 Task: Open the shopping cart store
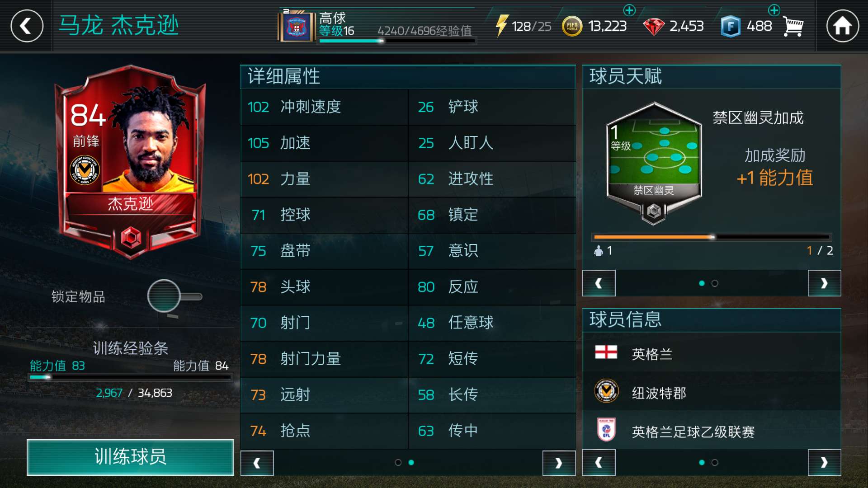click(793, 27)
